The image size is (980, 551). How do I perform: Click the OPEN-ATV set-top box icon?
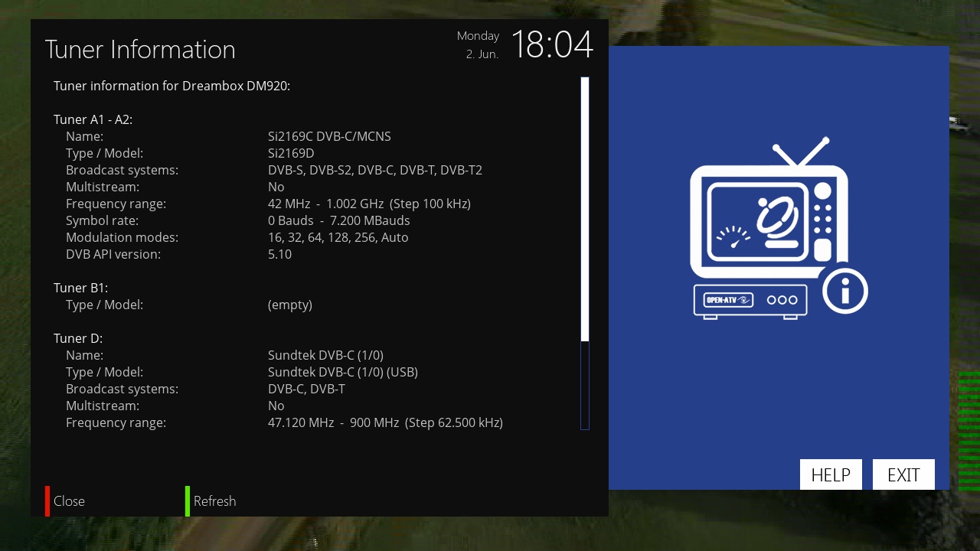(x=750, y=301)
